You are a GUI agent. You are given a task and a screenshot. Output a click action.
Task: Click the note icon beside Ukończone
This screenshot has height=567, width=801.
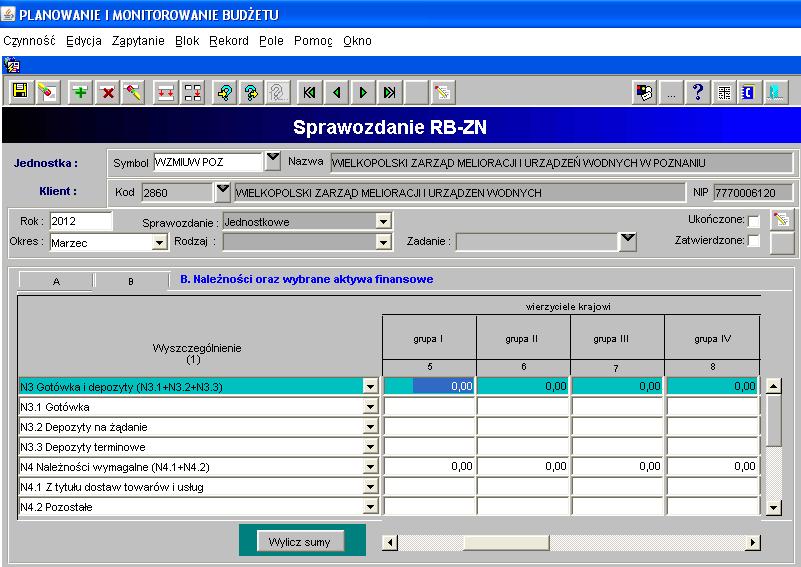(x=782, y=220)
